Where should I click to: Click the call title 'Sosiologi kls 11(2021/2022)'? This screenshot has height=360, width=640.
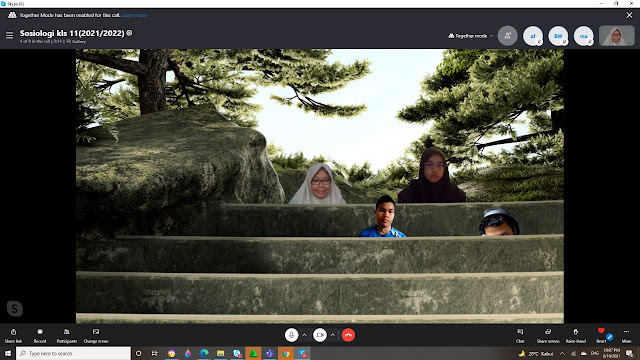(x=72, y=33)
